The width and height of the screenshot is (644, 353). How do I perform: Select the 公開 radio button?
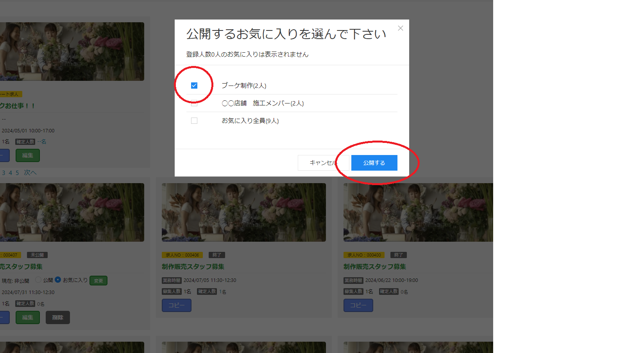pyautogui.click(x=38, y=280)
